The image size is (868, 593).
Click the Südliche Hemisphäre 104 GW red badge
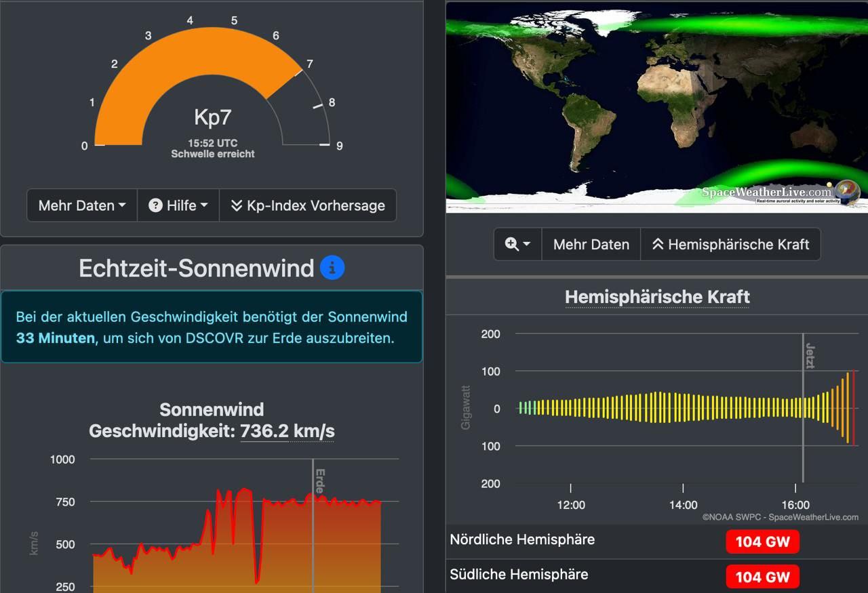coord(762,577)
